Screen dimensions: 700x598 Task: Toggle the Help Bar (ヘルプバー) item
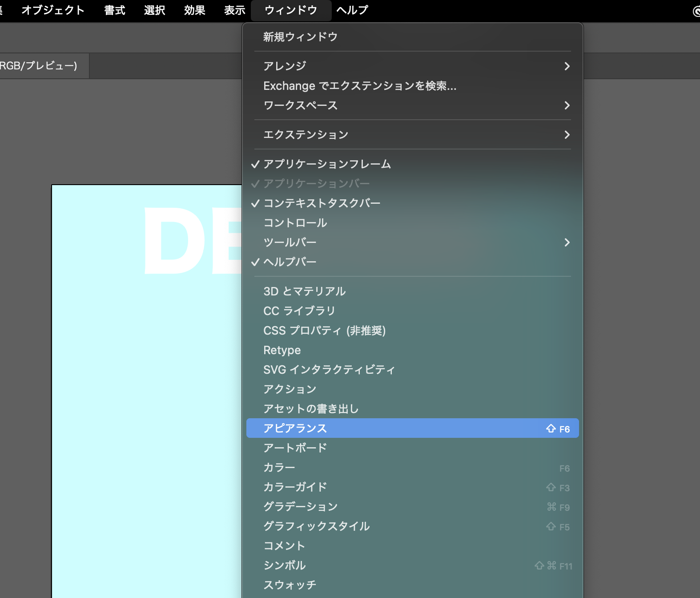point(290,262)
